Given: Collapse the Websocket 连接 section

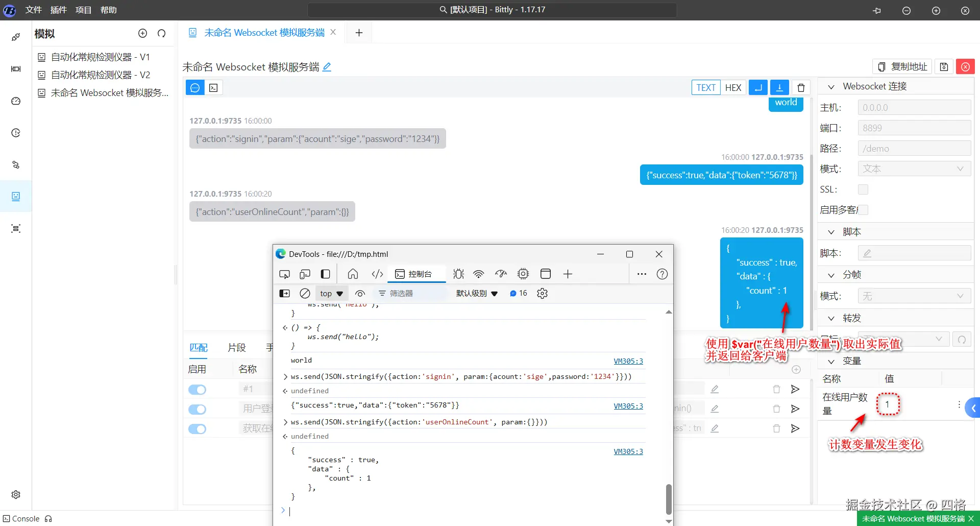Looking at the screenshot, I should 831,87.
